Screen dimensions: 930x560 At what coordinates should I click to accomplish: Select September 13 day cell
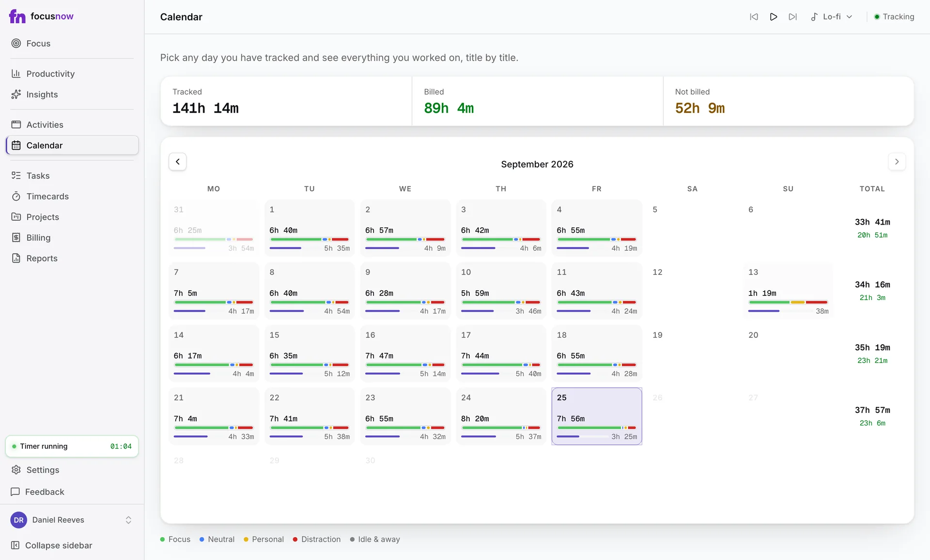(788, 291)
